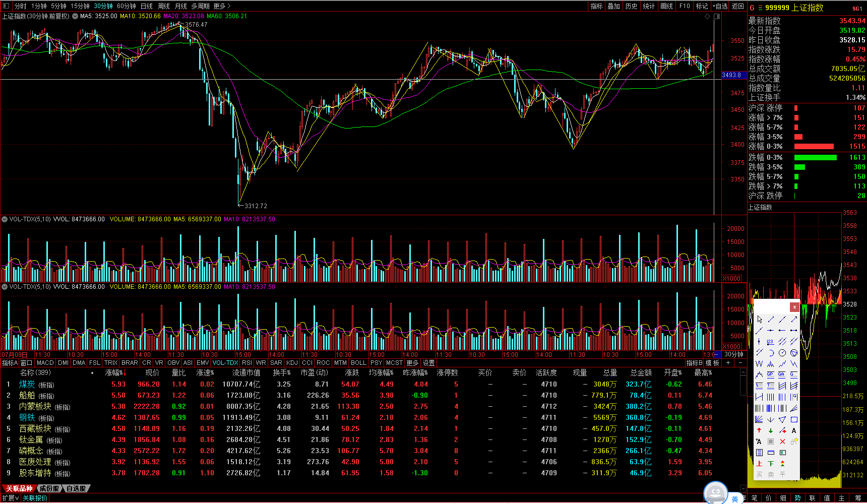Open the 多周期 multi-period view
This screenshot has width=867, height=504.
(200, 6)
